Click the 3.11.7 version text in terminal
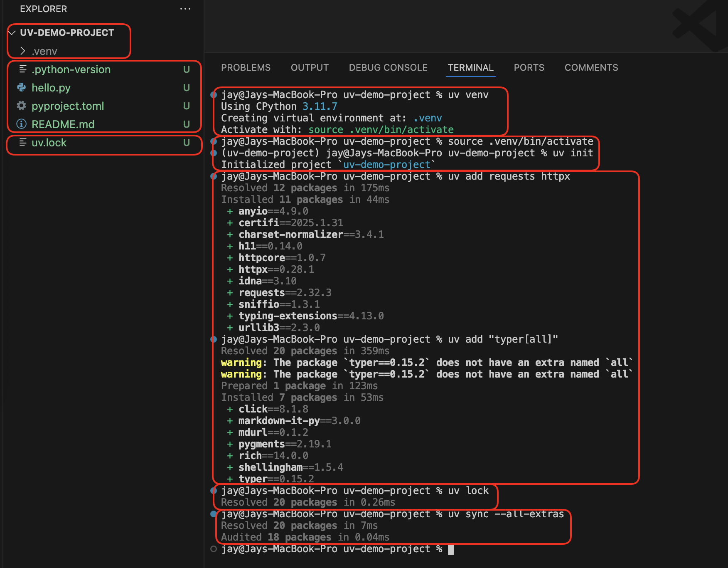Image resolution: width=728 pixels, height=568 pixels. point(320,106)
